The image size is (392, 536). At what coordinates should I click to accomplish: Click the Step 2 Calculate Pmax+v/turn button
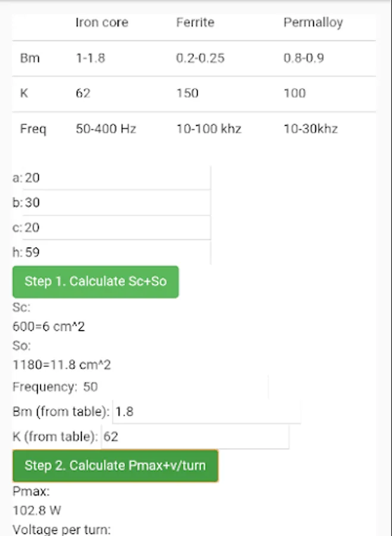pyautogui.click(x=115, y=466)
